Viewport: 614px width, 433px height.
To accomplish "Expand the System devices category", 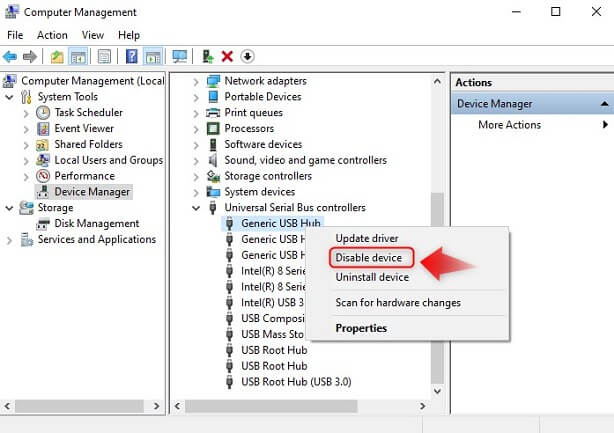I will [196, 192].
